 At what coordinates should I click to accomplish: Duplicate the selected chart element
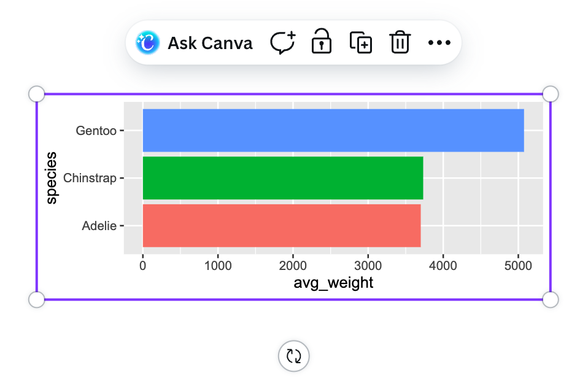(361, 43)
